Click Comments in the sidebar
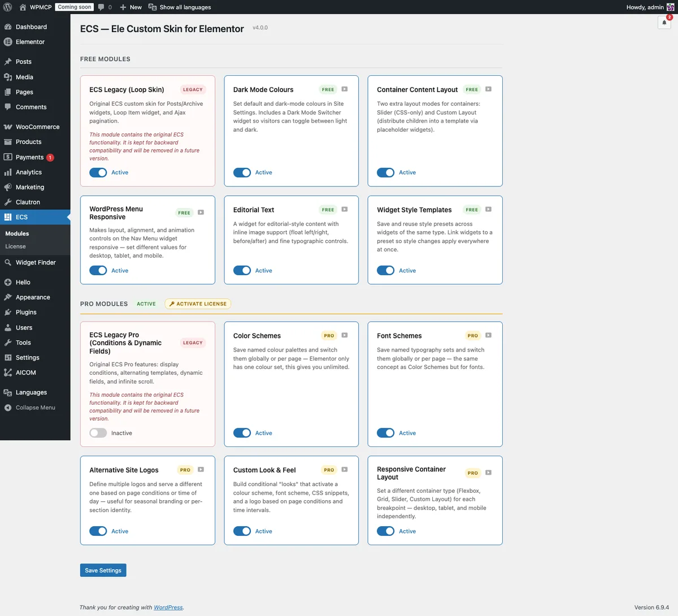678x616 pixels. click(x=35, y=107)
